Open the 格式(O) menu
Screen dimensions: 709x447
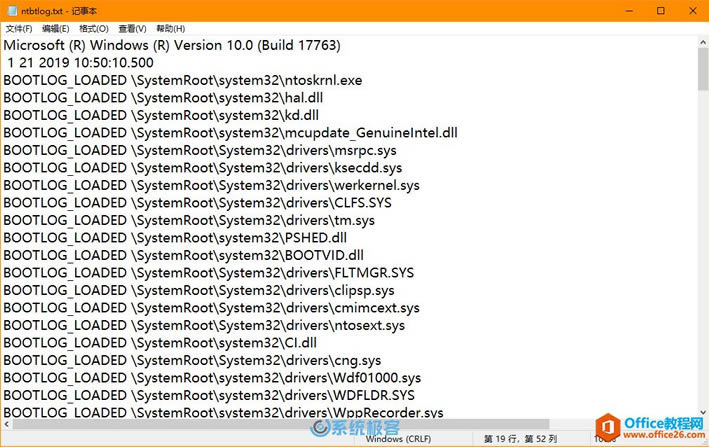[x=94, y=29]
